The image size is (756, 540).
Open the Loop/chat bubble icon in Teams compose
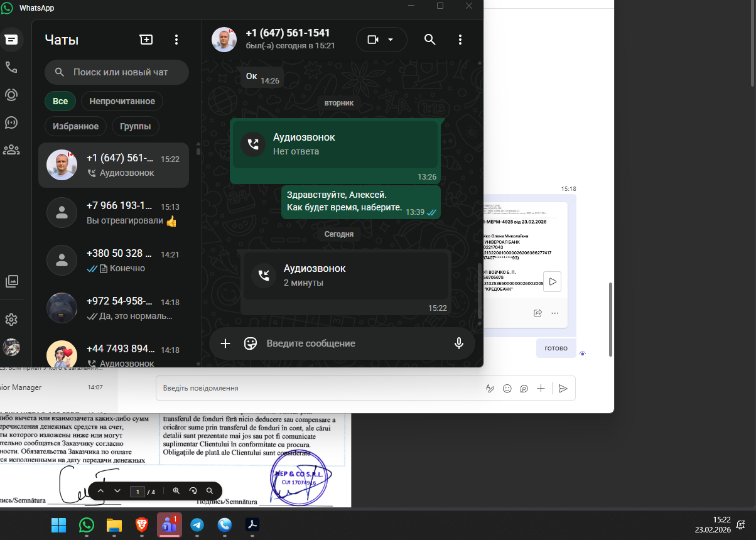click(x=524, y=389)
